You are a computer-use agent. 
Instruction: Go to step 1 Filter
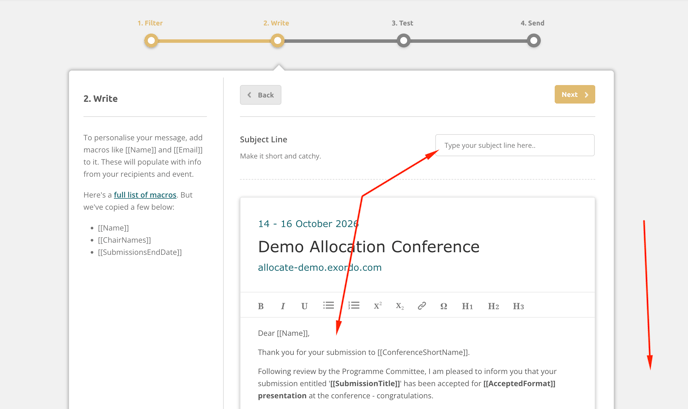click(151, 41)
